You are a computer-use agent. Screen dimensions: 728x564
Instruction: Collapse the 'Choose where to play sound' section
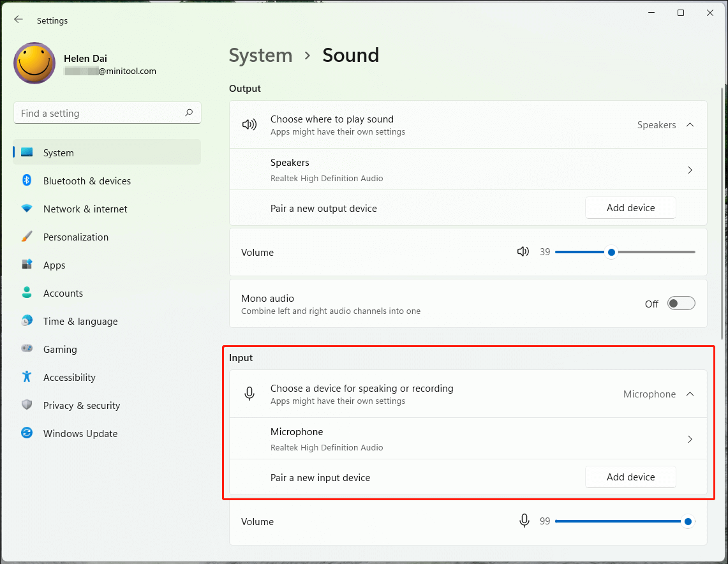pos(690,124)
